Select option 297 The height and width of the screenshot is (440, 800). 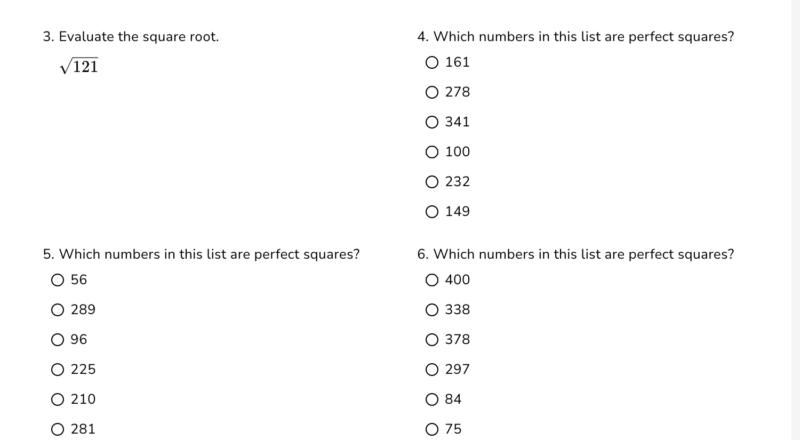[432, 370]
